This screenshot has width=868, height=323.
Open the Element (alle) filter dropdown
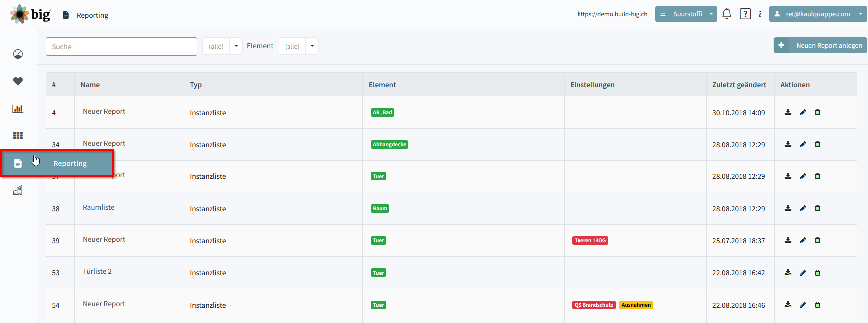pyautogui.click(x=298, y=46)
